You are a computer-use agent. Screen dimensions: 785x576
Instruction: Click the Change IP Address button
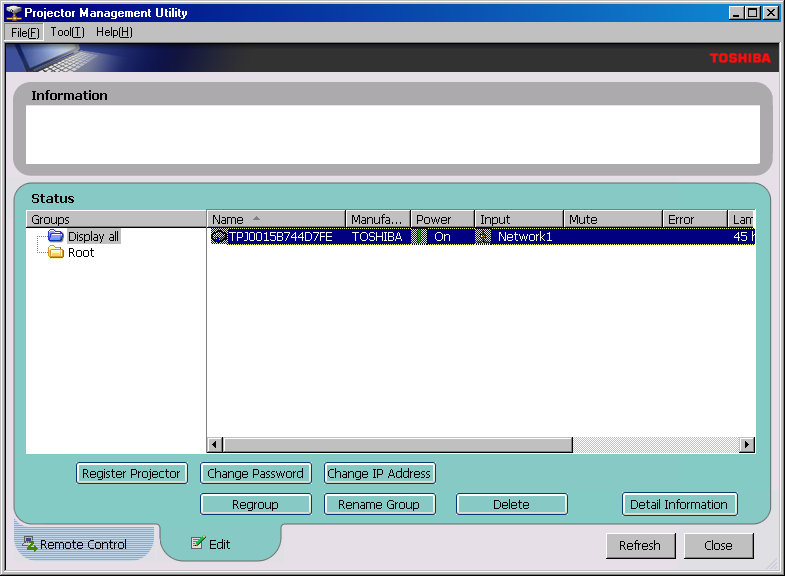379,473
